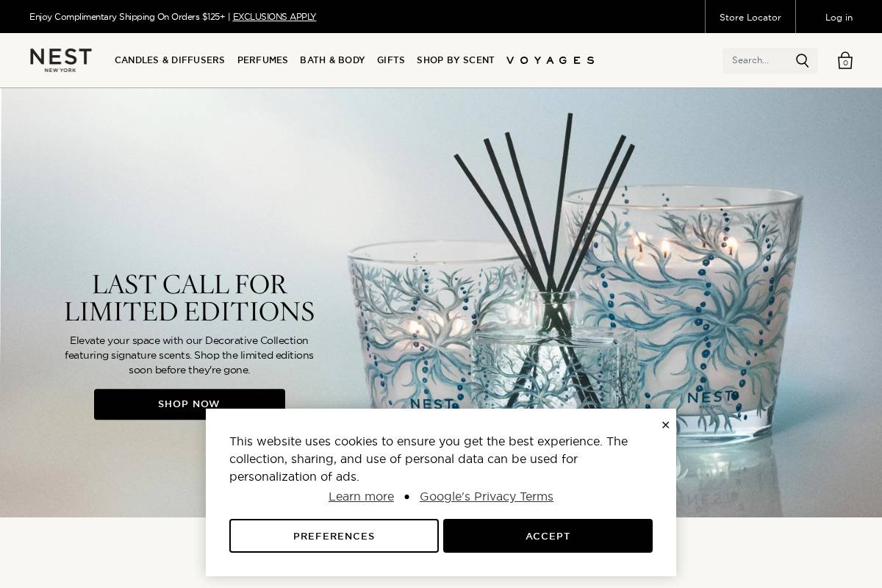Open cookie Preferences

[x=334, y=536]
